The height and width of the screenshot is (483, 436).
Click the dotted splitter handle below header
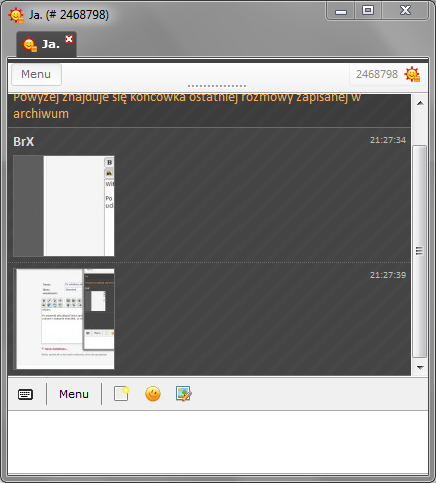(x=217, y=86)
